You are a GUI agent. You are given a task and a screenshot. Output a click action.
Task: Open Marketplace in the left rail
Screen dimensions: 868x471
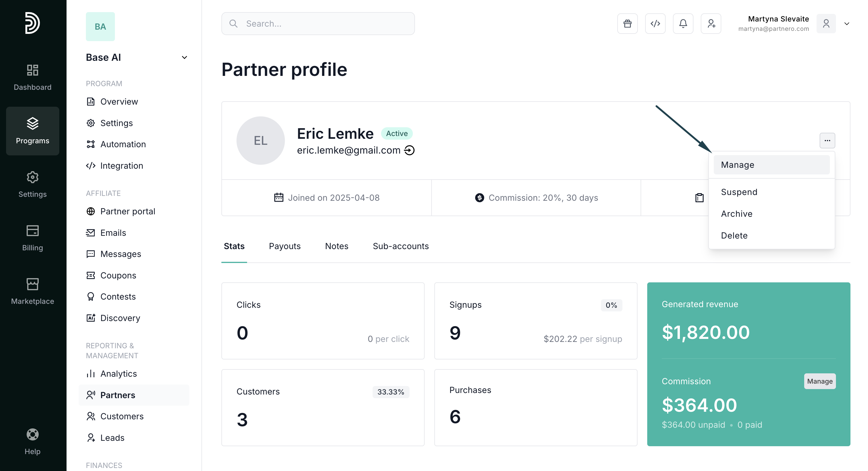coord(32,291)
